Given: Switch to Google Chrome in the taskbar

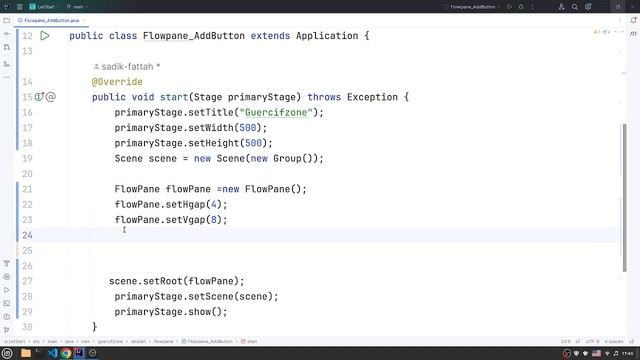Looking at the screenshot, I should 66,353.
